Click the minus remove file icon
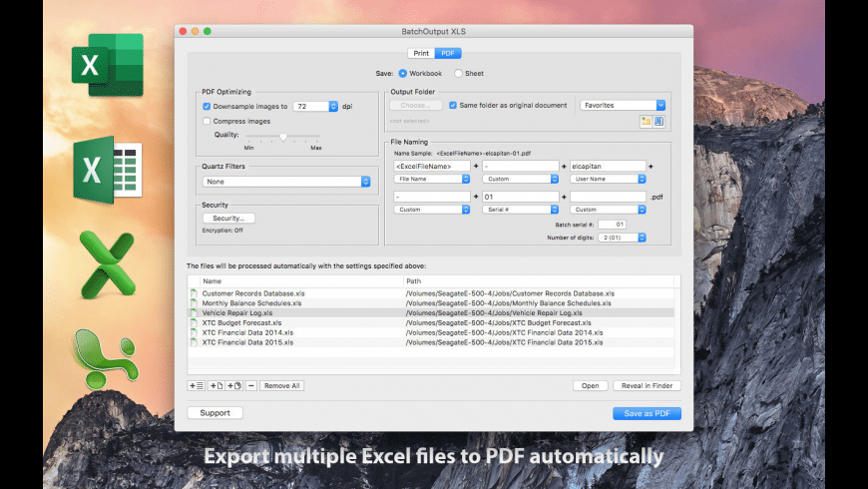Image resolution: width=868 pixels, height=489 pixels. pos(251,385)
